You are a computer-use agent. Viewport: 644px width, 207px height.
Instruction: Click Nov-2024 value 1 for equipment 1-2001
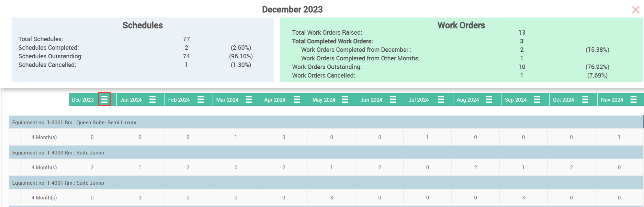pyautogui.click(x=619, y=137)
